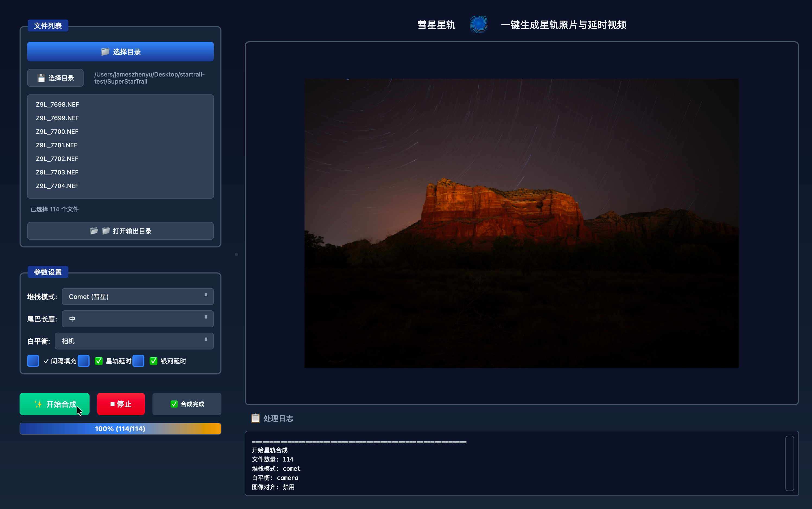Screen dimensions: 812x509
Task: Click the 打开输出目录 button
Action: [x=120, y=231]
